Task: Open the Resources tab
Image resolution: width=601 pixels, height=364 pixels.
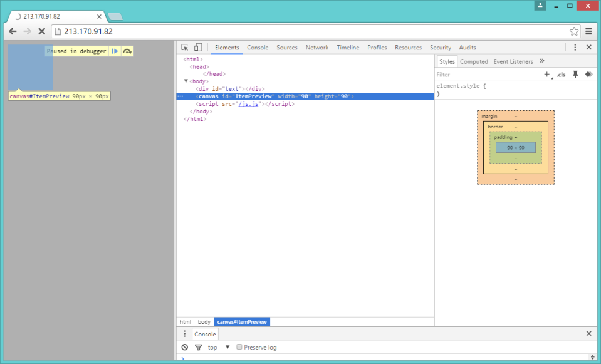Action: [x=408, y=48]
